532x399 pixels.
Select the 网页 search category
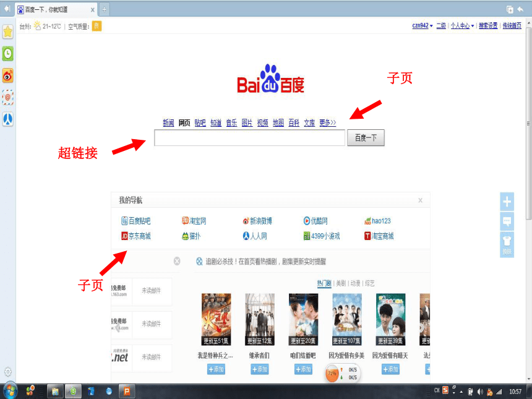(x=184, y=122)
